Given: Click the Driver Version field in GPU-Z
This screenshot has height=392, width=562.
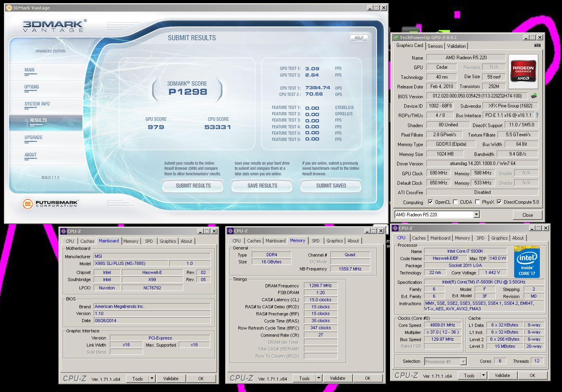Looking at the screenshot, I should point(482,163).
